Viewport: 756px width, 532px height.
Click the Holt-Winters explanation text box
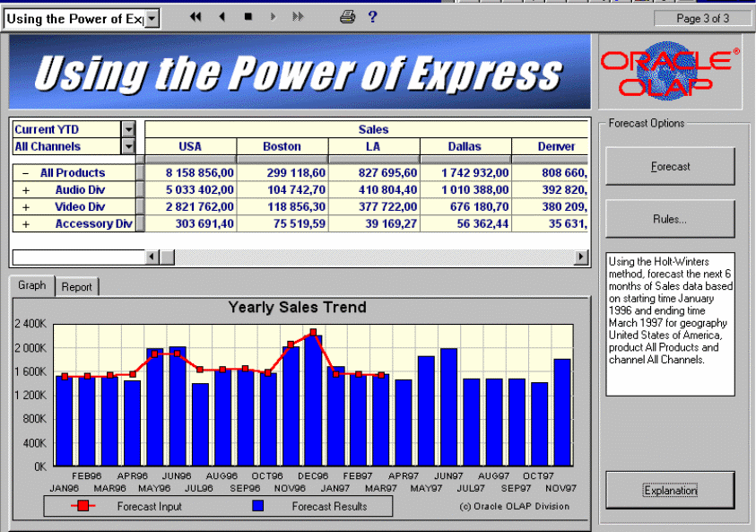(x=670, y=324)
